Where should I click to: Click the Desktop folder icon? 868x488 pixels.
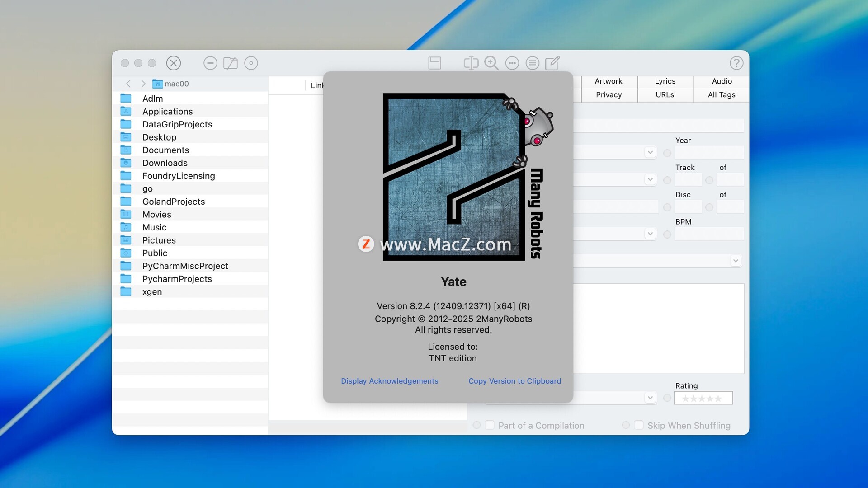point(126,137)
